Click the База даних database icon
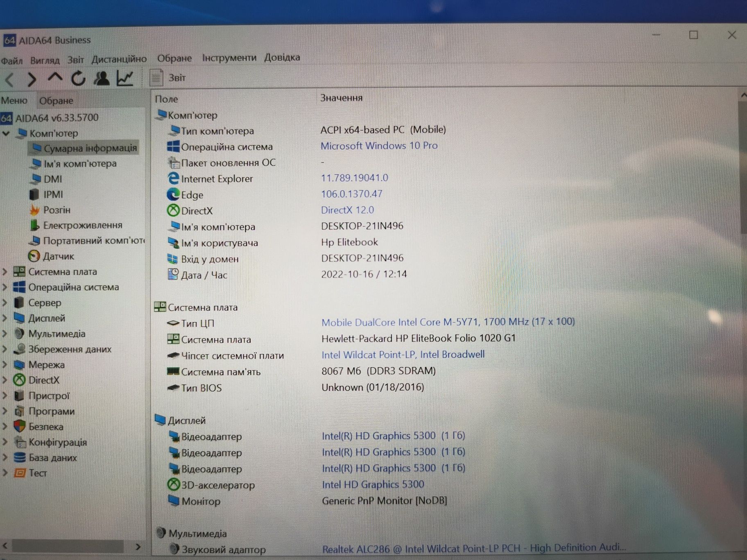 pos(19,457)
